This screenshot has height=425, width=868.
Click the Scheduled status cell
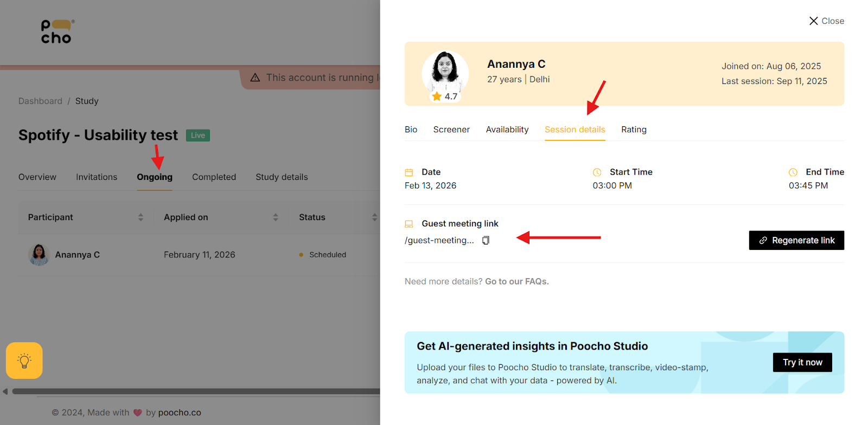323,255
